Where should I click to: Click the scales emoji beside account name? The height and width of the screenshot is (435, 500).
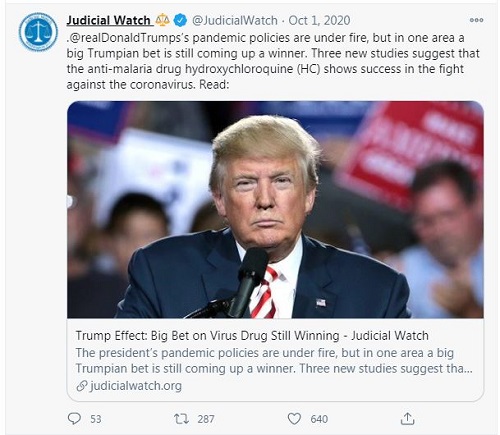[x=163, y=20]
